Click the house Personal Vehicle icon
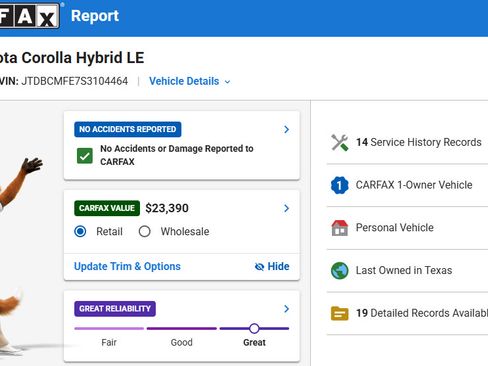The width and height of the screenshot is (488, 366). 340,228
